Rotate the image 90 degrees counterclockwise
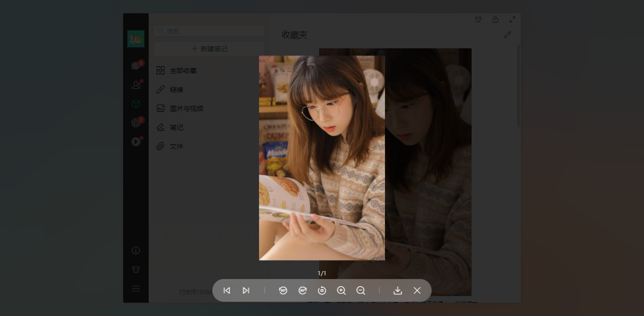Image resolution: width=644 pixels, height=316 pixels. (283, 290)
